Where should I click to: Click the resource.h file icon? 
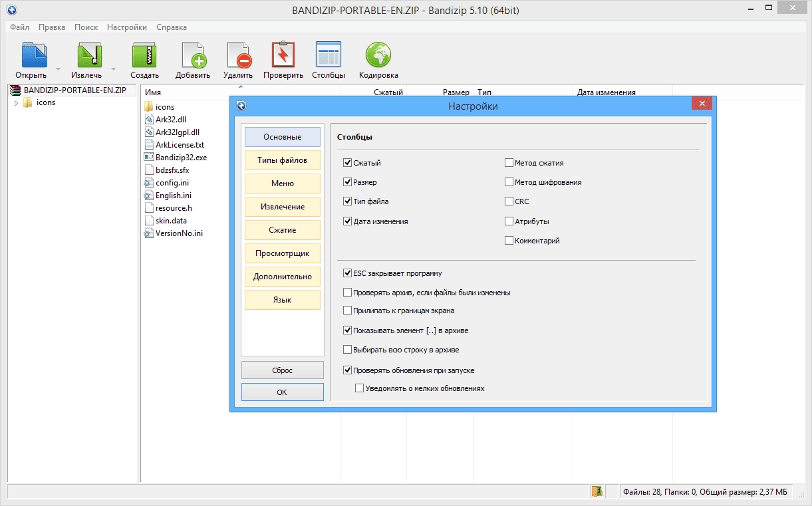149,207
